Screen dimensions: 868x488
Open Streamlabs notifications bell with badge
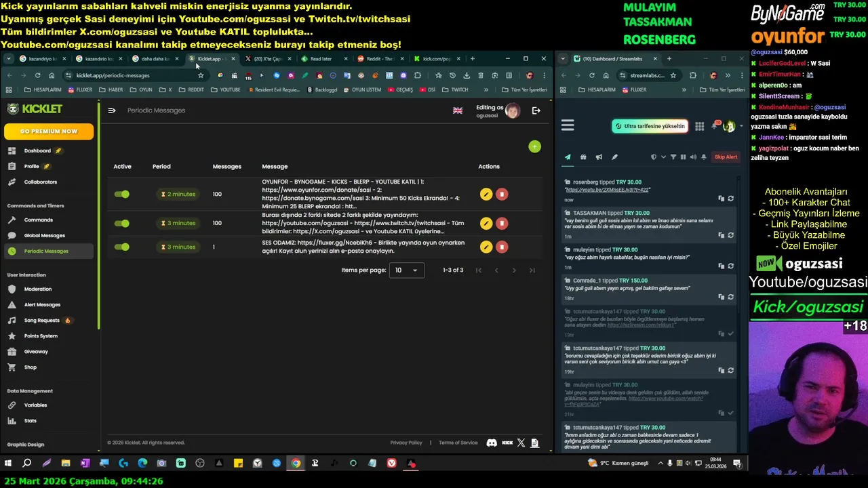coord(715,126)
